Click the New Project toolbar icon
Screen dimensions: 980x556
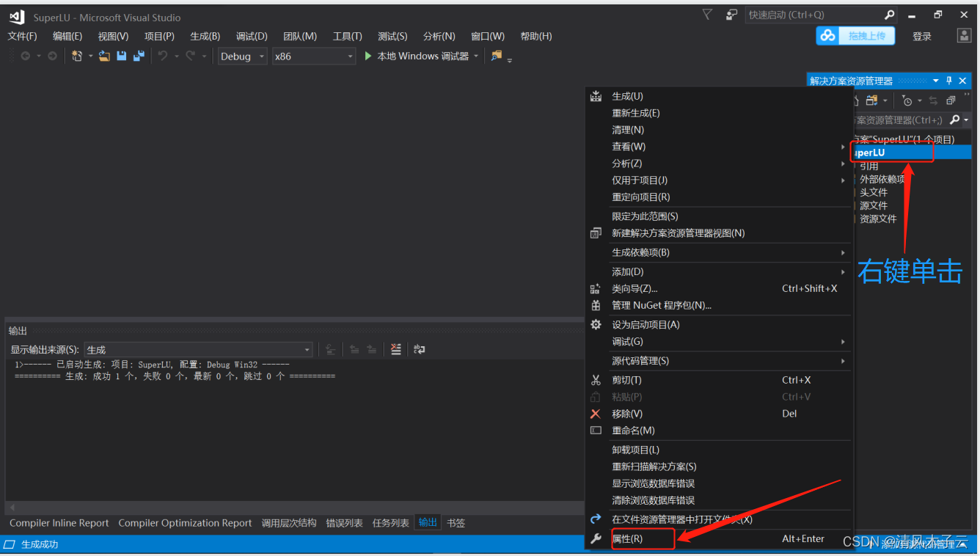tap(77, 56)
